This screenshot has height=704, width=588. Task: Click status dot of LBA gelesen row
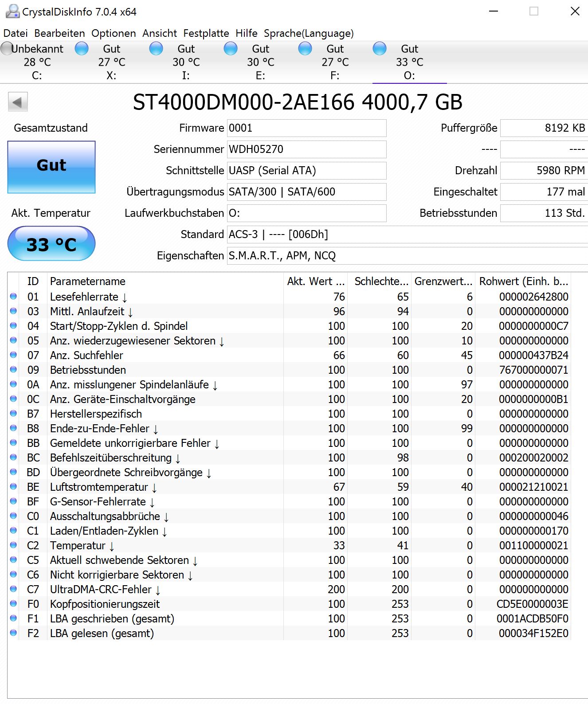(x=13, y=633)
